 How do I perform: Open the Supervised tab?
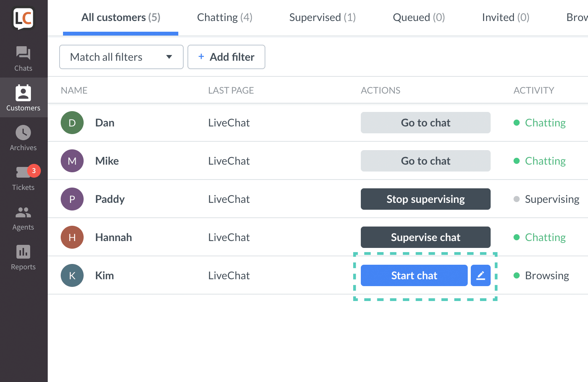coord(323,17)
